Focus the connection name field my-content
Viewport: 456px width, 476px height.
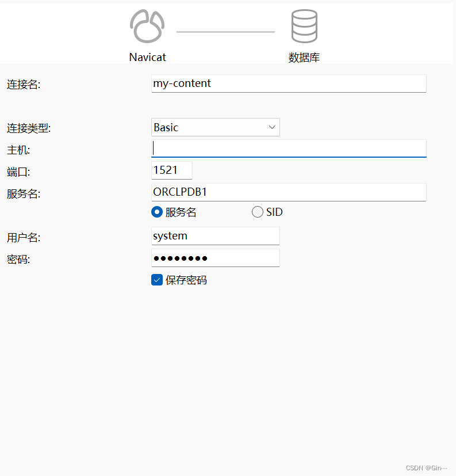click(x=289, y=83)
